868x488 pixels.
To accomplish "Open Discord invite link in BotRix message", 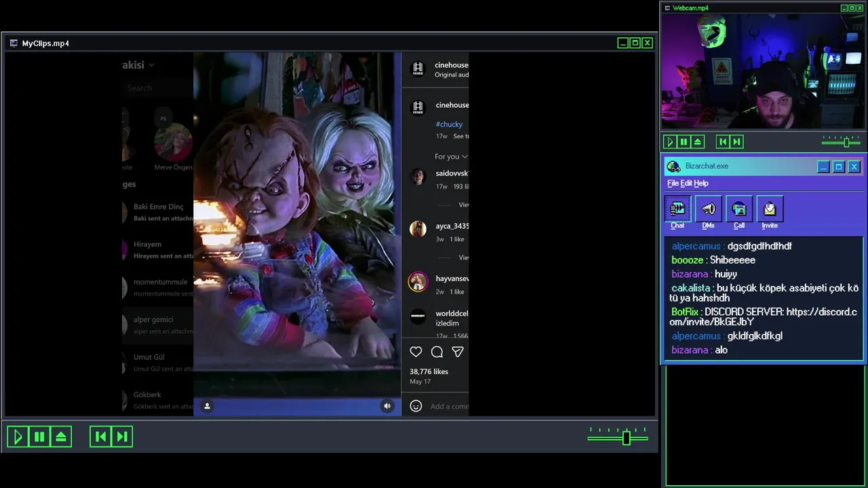I will (764, 317).
